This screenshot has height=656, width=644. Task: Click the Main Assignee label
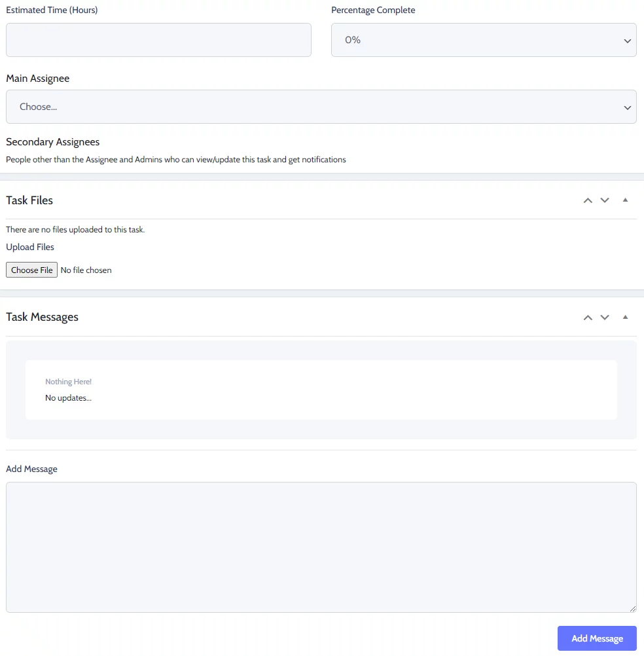38,79
